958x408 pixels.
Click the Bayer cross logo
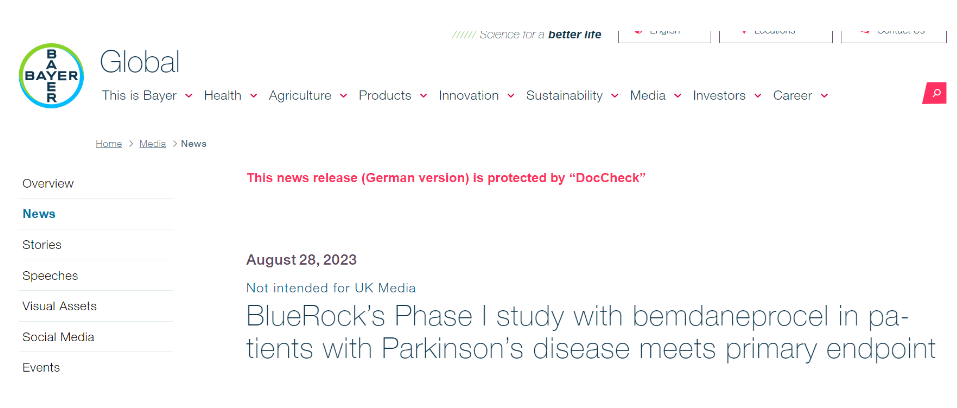(52, 75)
